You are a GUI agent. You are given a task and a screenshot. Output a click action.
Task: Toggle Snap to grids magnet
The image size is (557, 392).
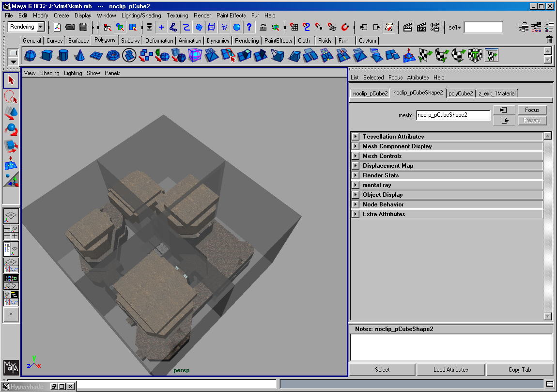(x=294, y=27)
